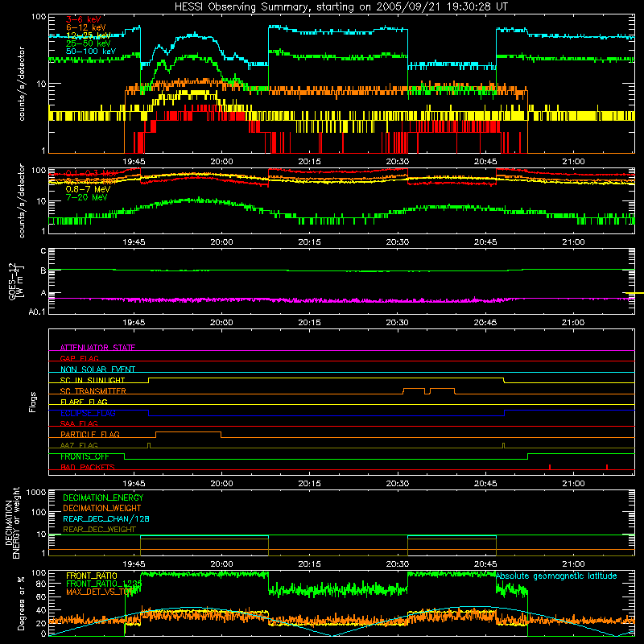Click the DECIMATION_ENERGY legend label

(x=103, y=497)
